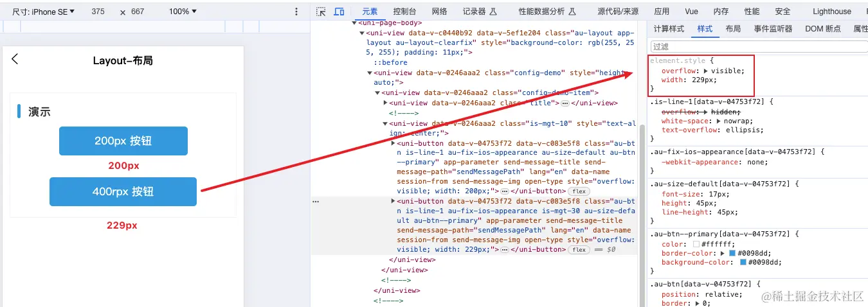
Task: Expand border shorthand in .au-btn rule
Action: tap(698, 303)
